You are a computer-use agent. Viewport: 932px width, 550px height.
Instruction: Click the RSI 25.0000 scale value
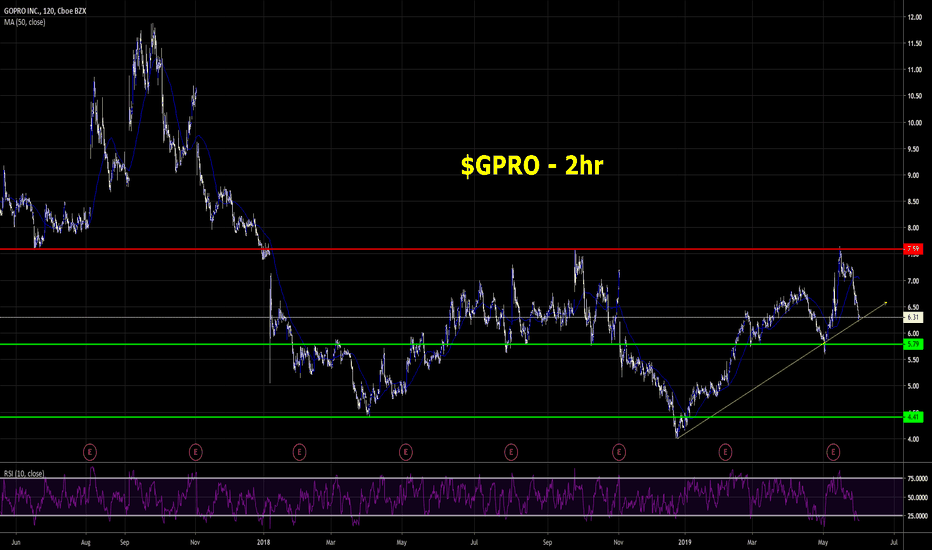click(x=918, y=516)
